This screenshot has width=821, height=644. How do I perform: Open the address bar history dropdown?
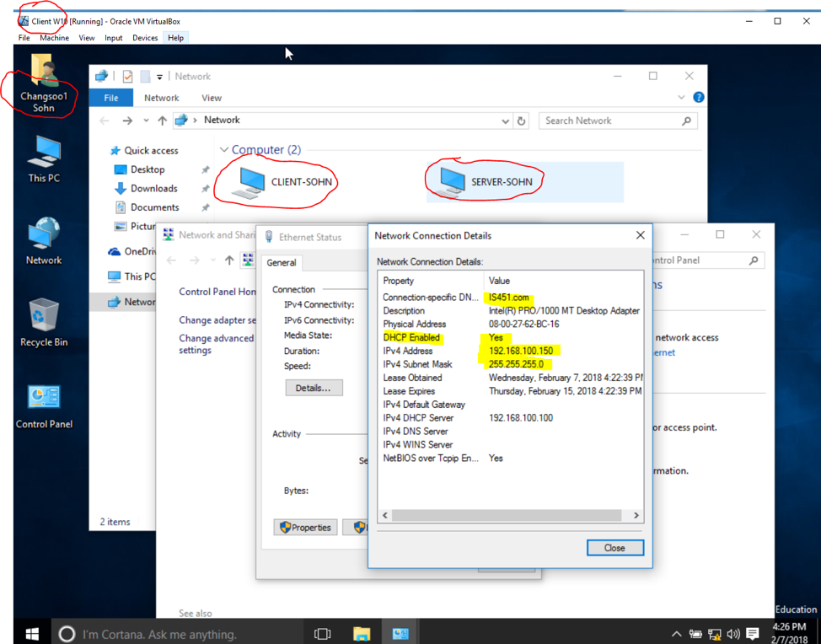(505, 121)
